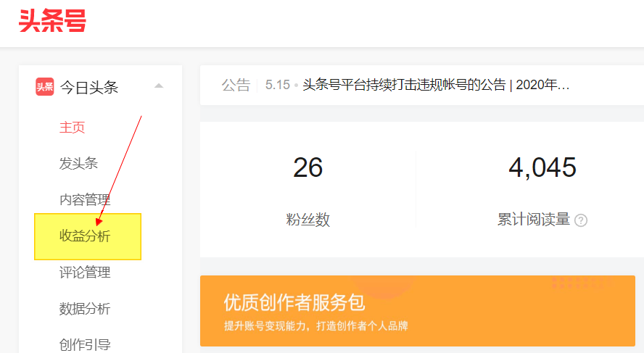This screenshot has width=644, height=353.
Task: View the 4,045 cumulative reads figure
Action: click(x=542, y=168)
